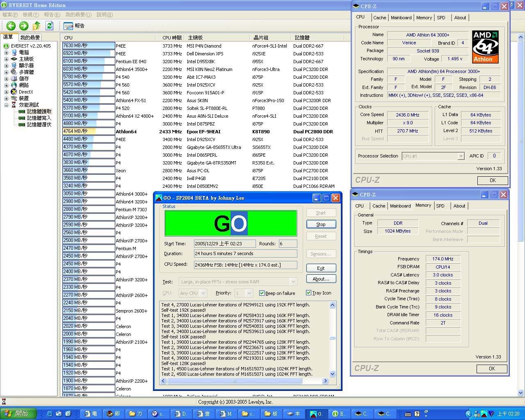Open the 說明 help menu in EVEREST

(105, 15)
